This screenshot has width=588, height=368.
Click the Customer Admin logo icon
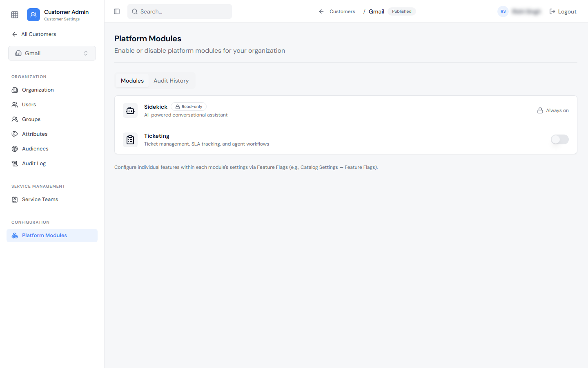33,15
